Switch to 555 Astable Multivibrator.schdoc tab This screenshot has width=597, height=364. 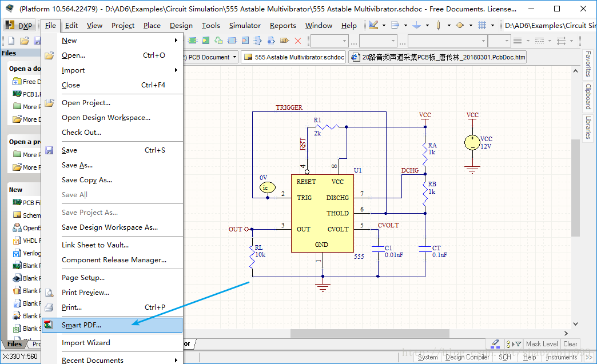pos(293,57)
